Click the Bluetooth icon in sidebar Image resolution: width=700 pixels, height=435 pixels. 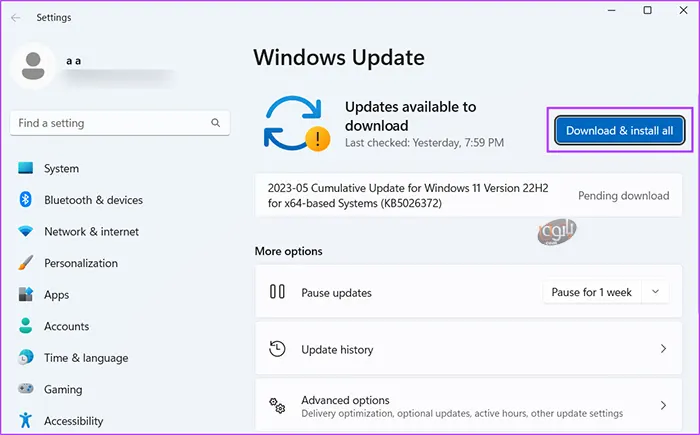(x=25, y=200)
